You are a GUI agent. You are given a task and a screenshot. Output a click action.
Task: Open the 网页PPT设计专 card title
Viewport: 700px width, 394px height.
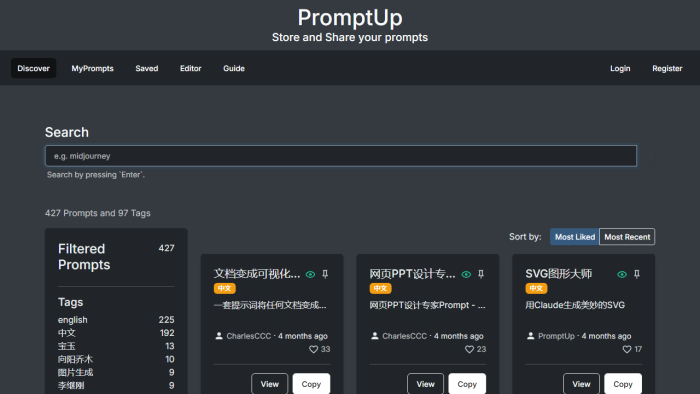click(x=412, y=274)
